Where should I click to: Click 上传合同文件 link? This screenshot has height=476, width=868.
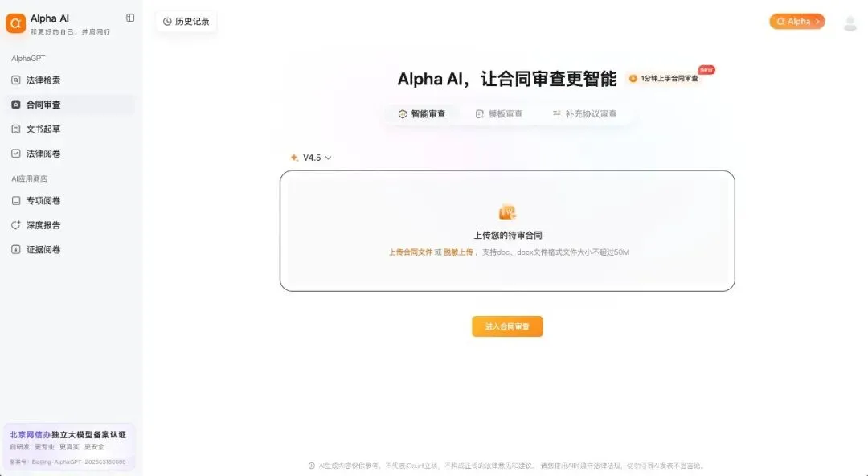[x=410, y=252]
